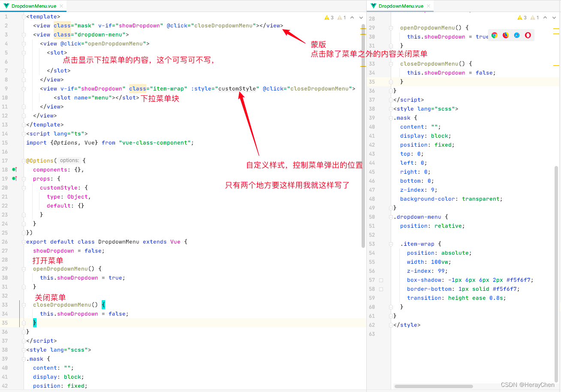Click 'z-index: 99' on line 55
This screenshot has width=561, height=392.
427,271
